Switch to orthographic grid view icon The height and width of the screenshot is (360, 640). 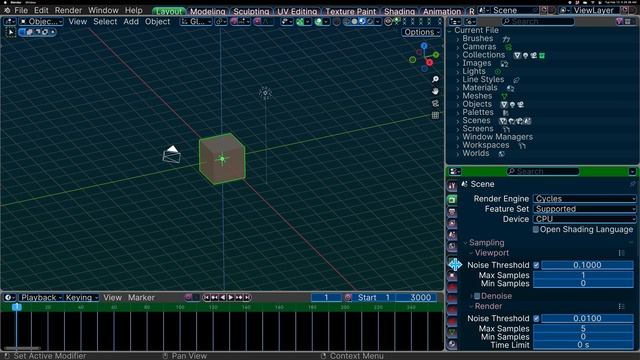point(435,116)
